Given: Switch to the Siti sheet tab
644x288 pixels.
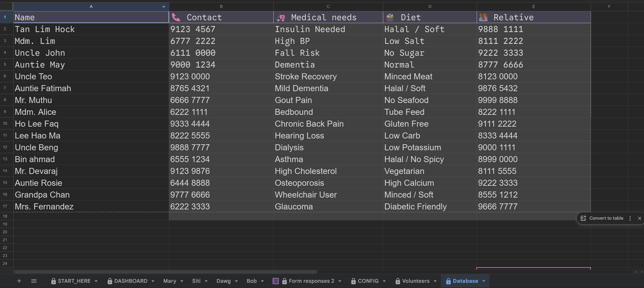Looking at the screenshot, I should pyautogui.click(x=196, y=281).
